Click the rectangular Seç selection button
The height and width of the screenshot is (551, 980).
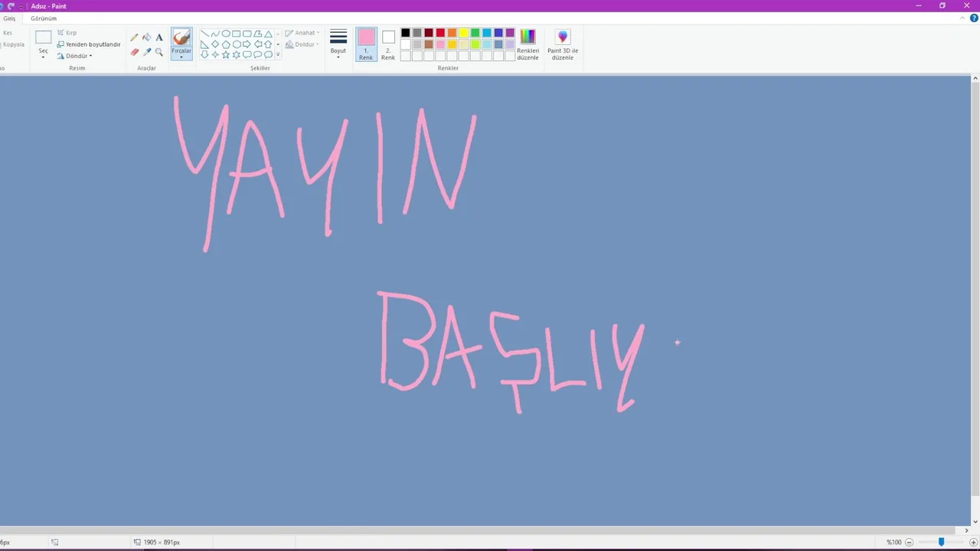43,37
